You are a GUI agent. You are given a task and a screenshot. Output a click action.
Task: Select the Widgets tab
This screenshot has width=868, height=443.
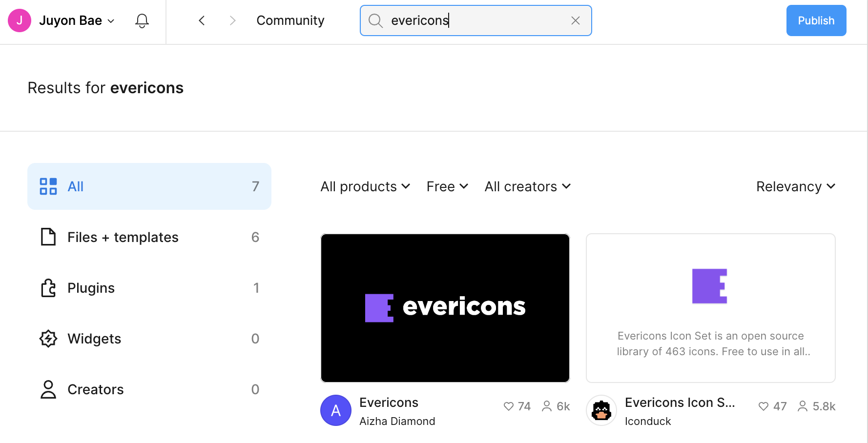click(x=149, y=339)
